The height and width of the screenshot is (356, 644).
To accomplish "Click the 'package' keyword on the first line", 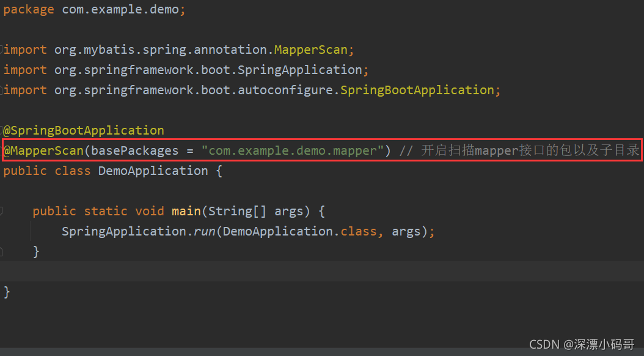I will pos(29,9).
